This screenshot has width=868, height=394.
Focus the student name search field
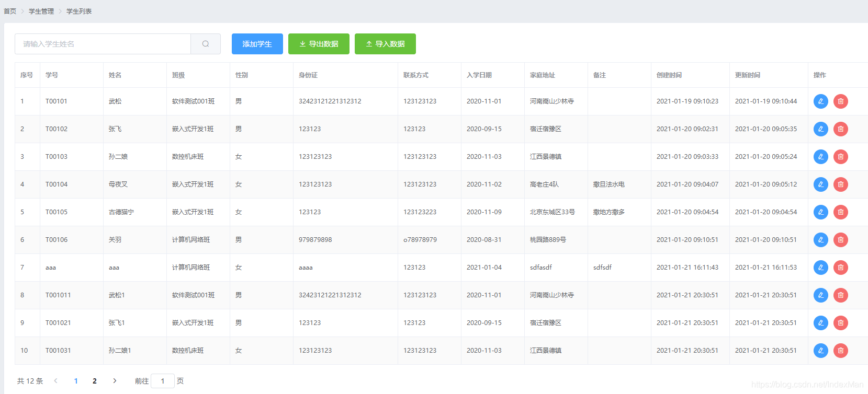point(103,44)
